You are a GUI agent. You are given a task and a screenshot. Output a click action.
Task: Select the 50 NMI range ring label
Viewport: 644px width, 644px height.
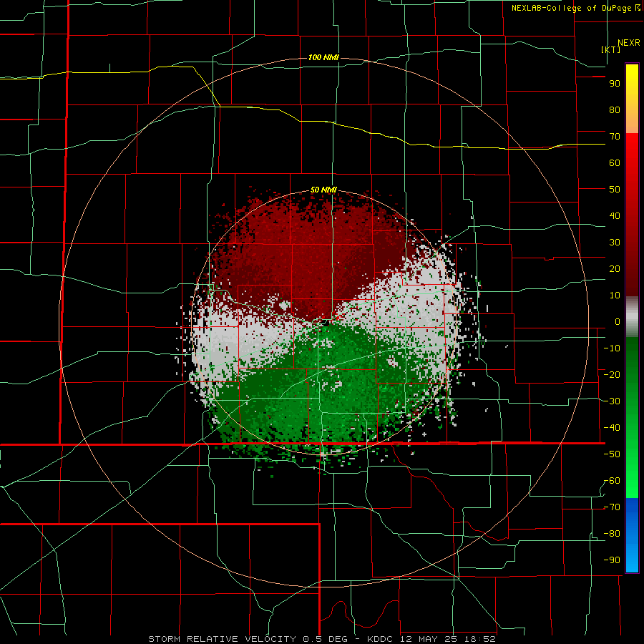(x=323, y=190)
